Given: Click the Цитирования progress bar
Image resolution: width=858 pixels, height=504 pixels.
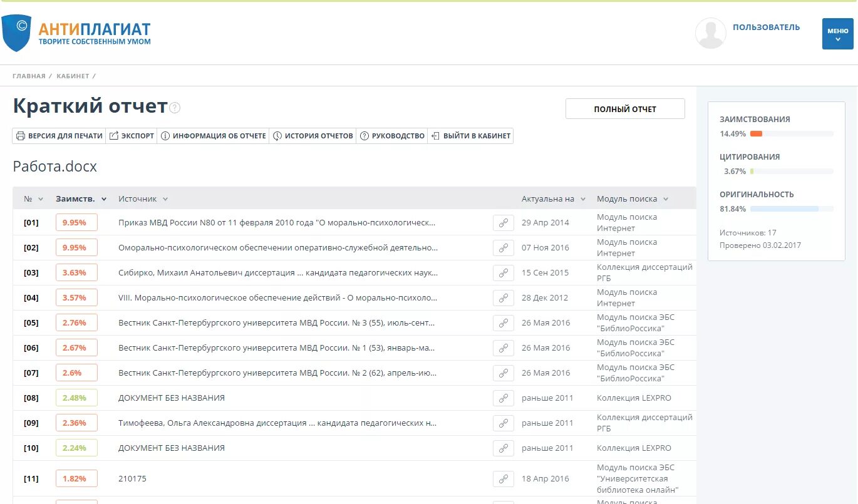Looking at the screenshot, I should (792, 172).
